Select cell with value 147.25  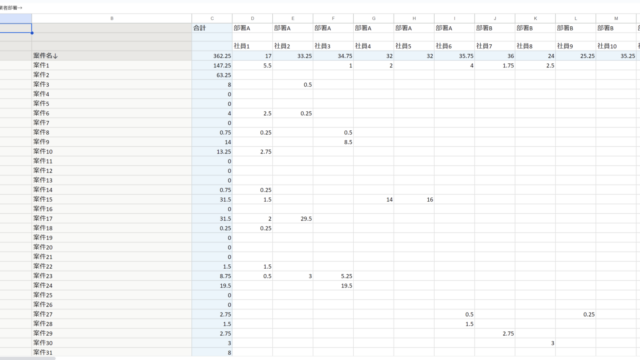212,65
